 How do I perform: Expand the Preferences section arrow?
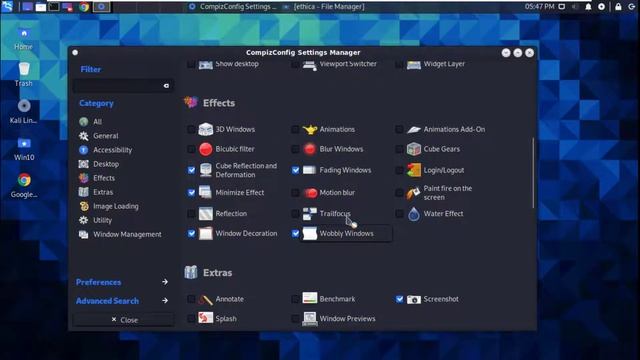(x=164, y=282)
